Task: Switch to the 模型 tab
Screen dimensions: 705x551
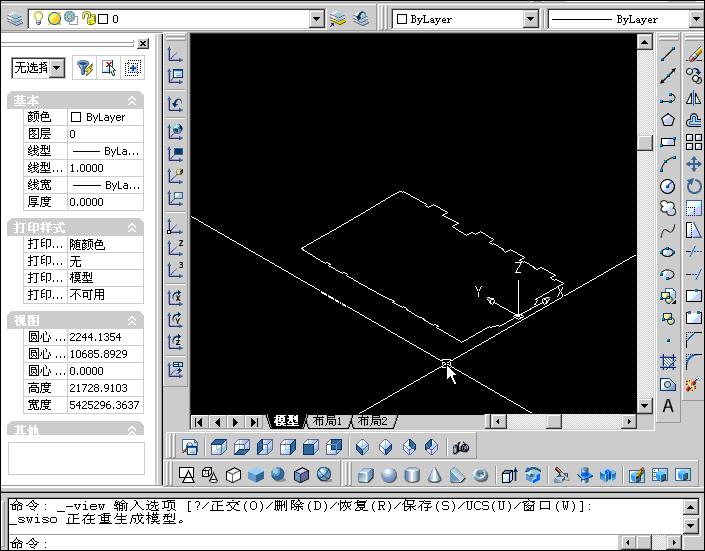Action: tap(286, 421)
